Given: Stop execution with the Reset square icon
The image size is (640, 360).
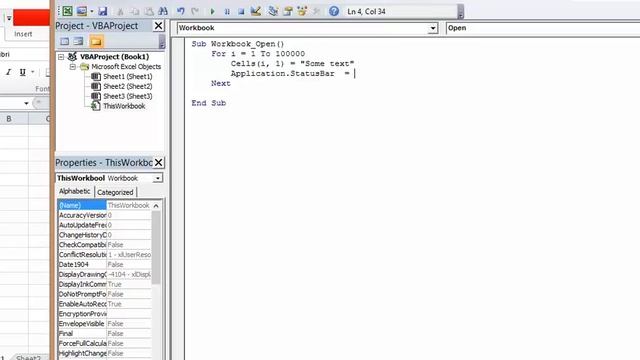Looking at the screenshot, I should (241, 11).
